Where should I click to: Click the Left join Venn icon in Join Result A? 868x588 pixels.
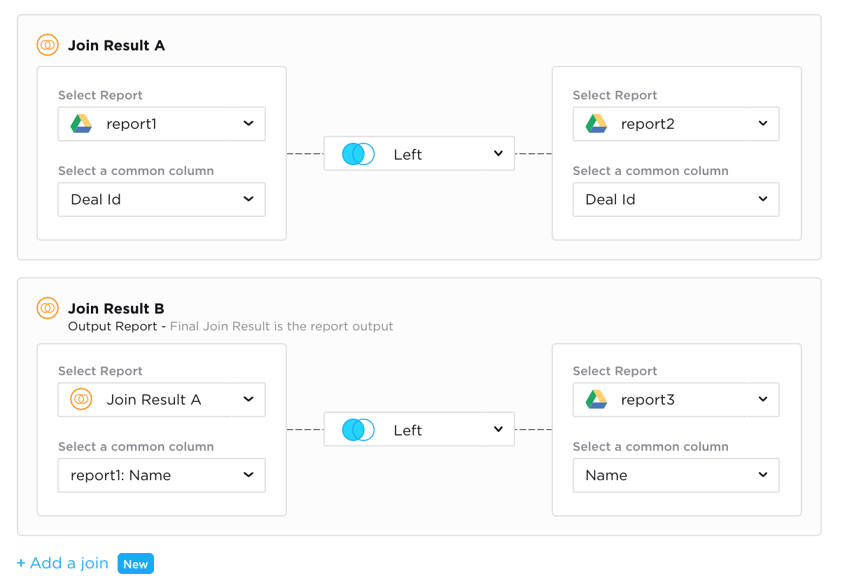click(358, 154)
